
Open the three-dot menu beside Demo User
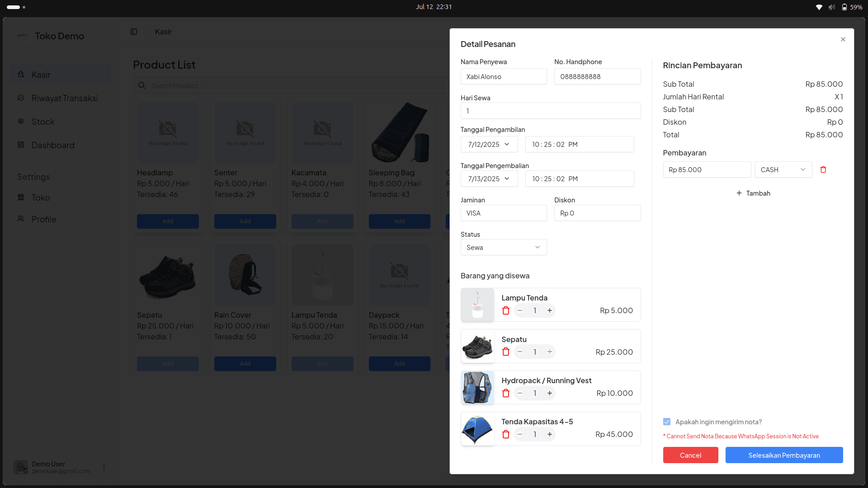coord(104,467)
